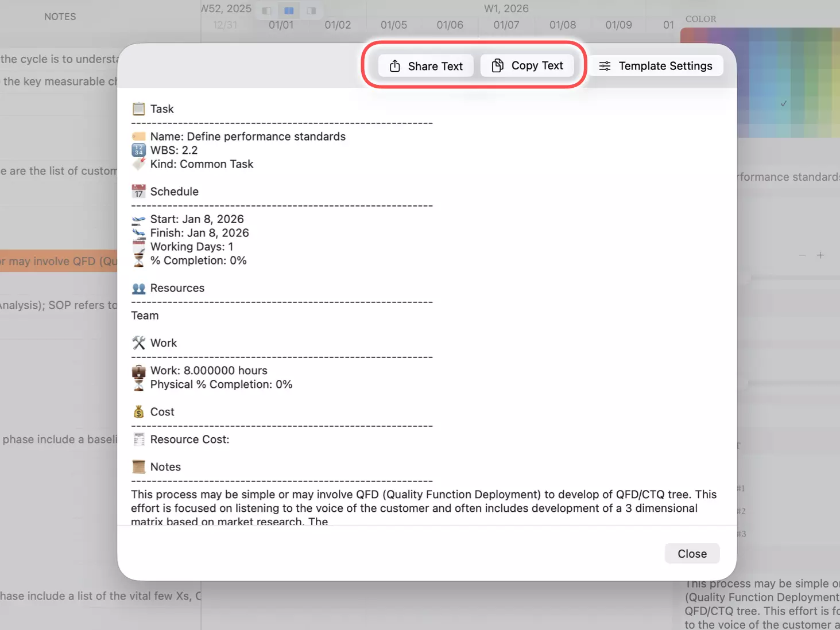Image resolution: width=840 pixels, height=630 pixels.
Task: Click the crossed tools icon beside Work
Action: click(x=138, y=343)
